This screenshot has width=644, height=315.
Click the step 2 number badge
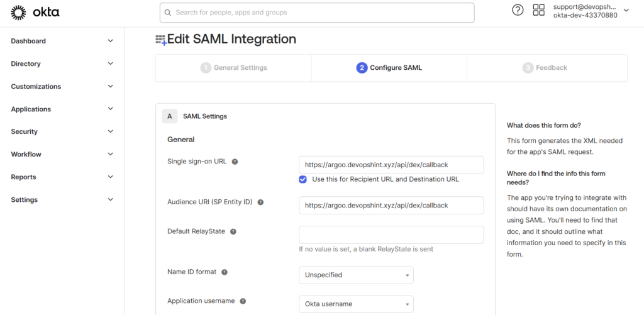pos(362,68)
